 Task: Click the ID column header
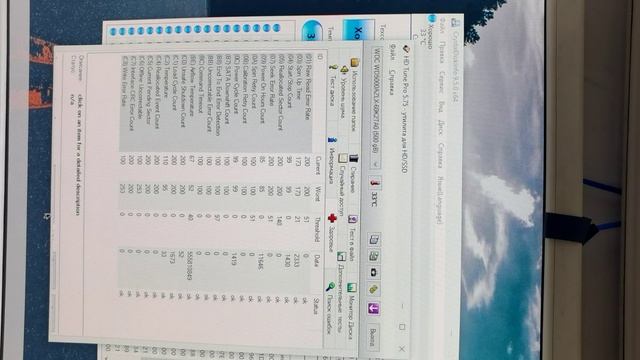(320, 58)
